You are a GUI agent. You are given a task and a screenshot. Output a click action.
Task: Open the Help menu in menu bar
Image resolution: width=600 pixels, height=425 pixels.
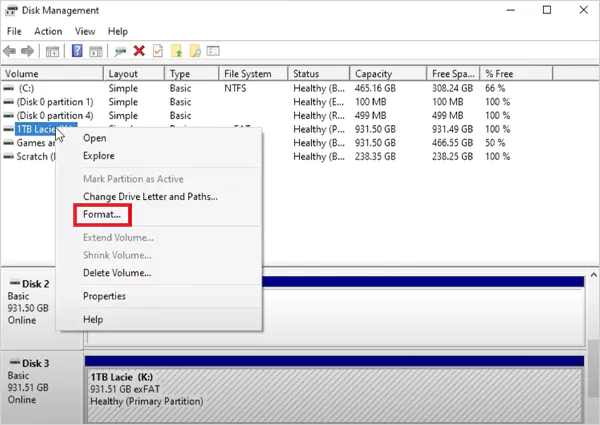point(117,31)
